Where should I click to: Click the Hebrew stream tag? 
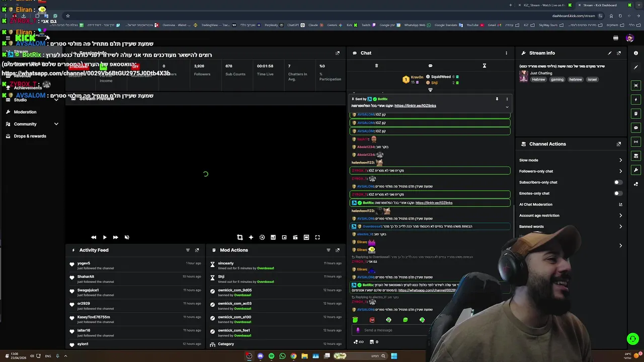coord(538,79)
